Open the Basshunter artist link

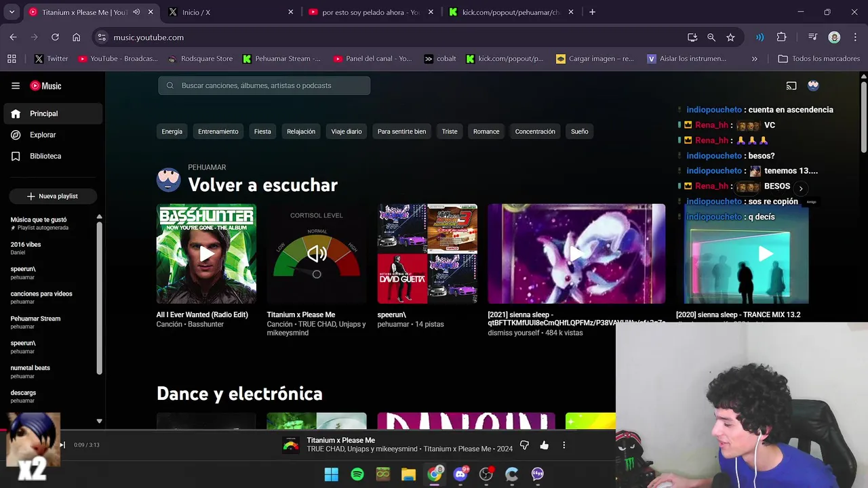point(205,325)
